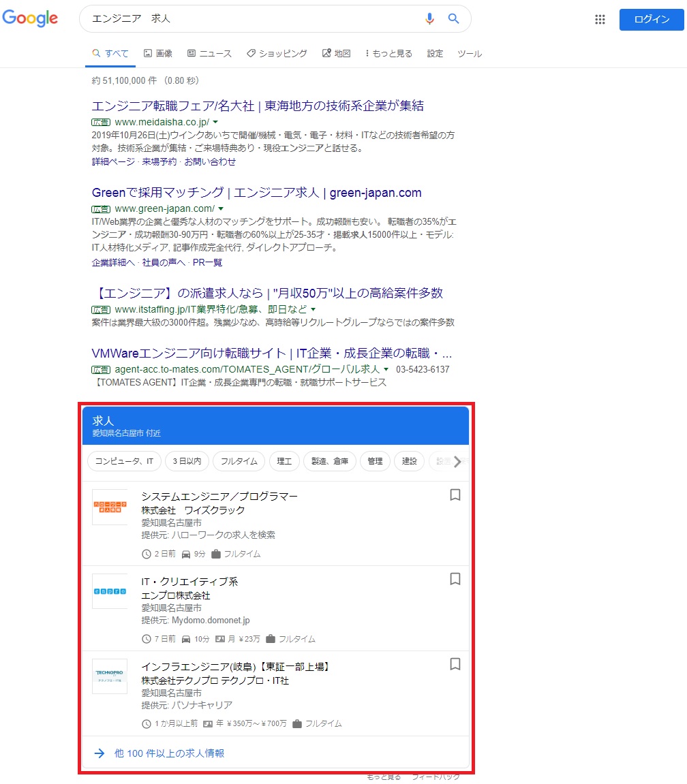Expand the もっと見る menu
687x784 pixels.
(x=388, y=54)
